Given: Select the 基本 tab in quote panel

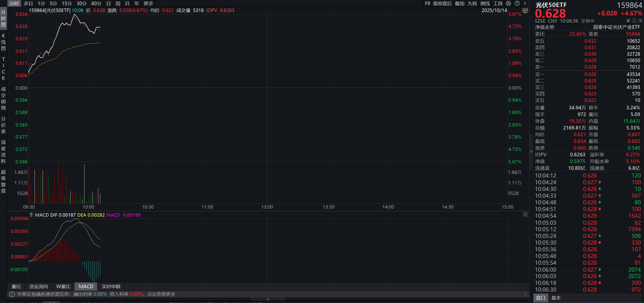Looking at the screenshot, I should (556, 298).
